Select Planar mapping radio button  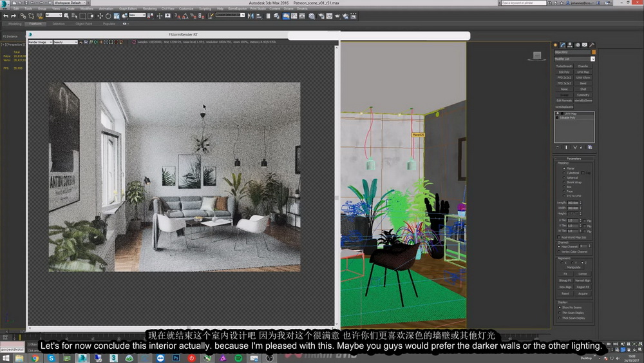pos(563,168)
